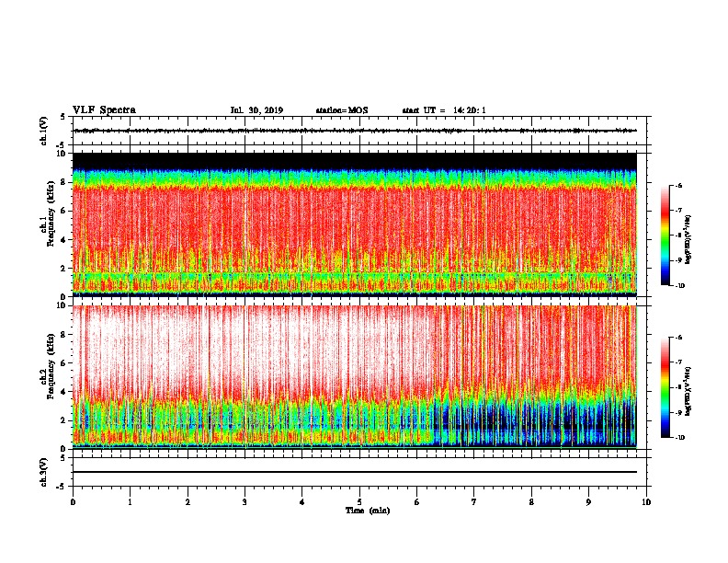Click the ch.1 spectrogram color bar

click(x=665, y=236)
